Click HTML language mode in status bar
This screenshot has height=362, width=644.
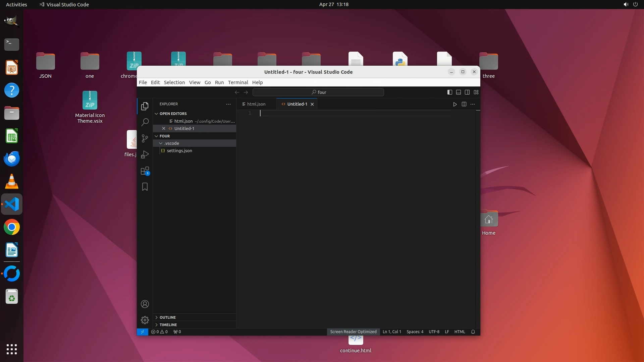pyautogui.click(x=460, y=332)
